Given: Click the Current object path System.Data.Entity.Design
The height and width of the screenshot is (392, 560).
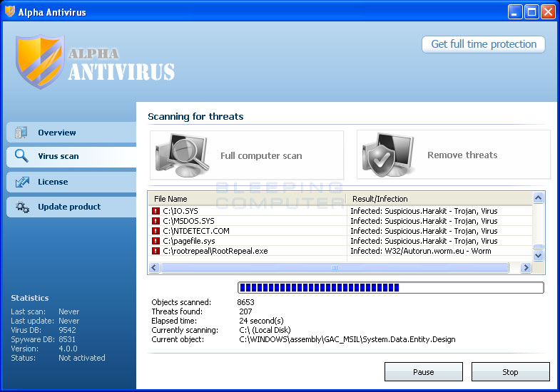Looking at the screenshot, I should 347,339.
